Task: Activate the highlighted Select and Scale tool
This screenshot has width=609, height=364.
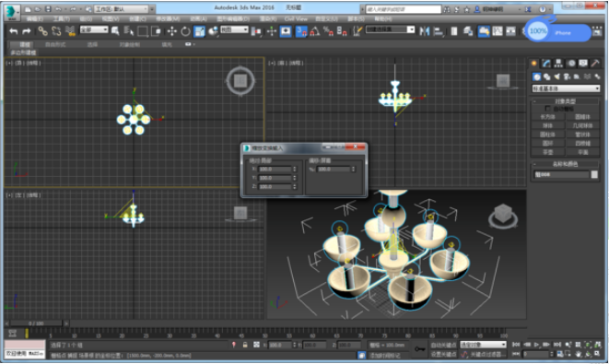Action: 199,31
